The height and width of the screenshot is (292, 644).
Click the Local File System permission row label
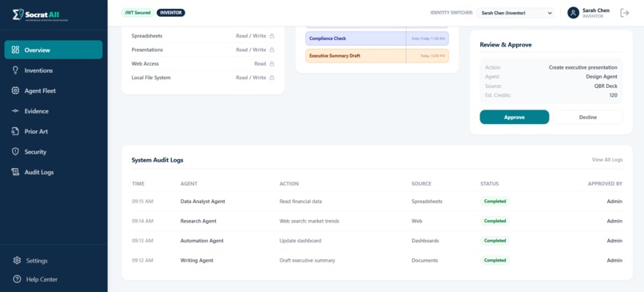151,78
